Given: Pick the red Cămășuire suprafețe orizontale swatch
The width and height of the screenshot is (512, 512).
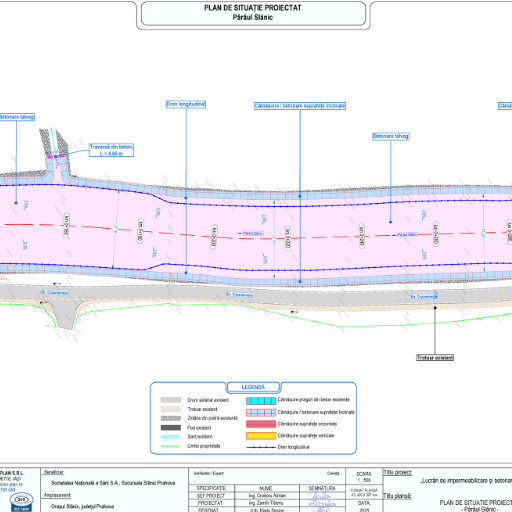Looking at the screenshot, I should click(x=261, y=424).
